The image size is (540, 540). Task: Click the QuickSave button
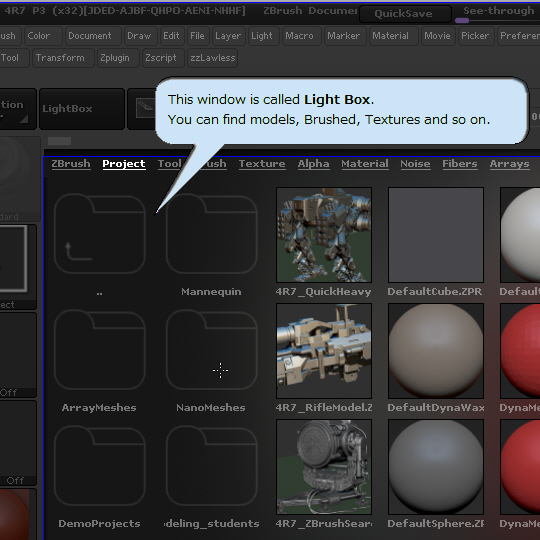click(x=405, y=14)
